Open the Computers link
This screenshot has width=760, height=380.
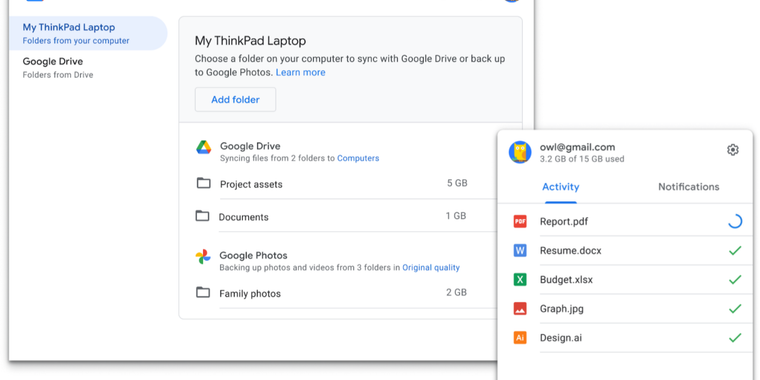[x=358, y=158]
